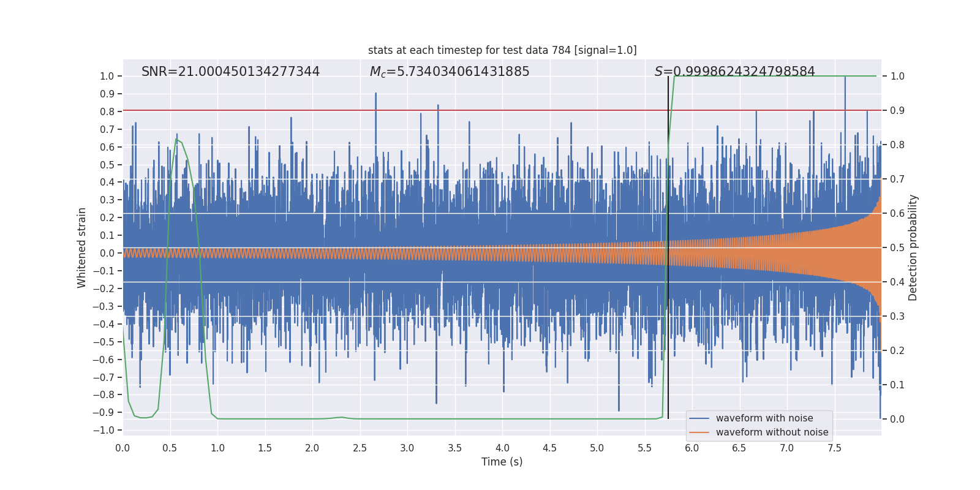Click the 'Time (s)' x-axis label
The width and height of the screenshot is (980, 490).
[x=502, y=462]
